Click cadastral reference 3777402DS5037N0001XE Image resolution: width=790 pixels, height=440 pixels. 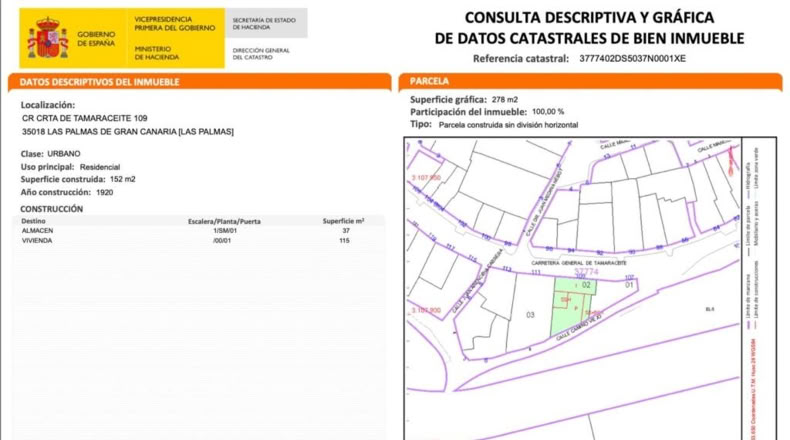click(x=632, y=58)
